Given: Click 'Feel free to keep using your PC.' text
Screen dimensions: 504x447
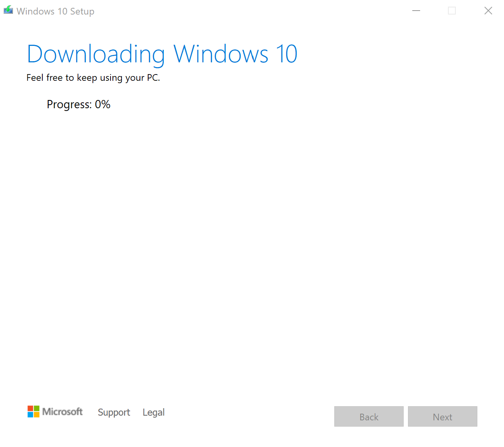Looking at the screenshot, I should coord(93,78).
